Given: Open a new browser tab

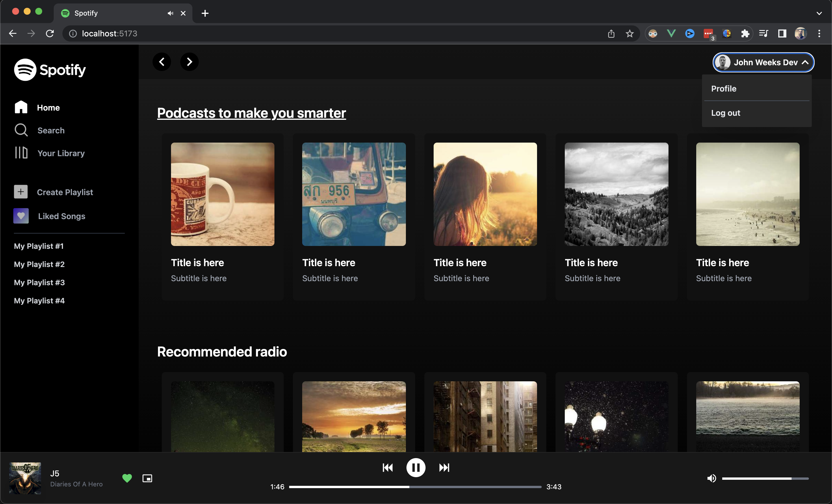Looking at the screenshot, I should 205,13.
